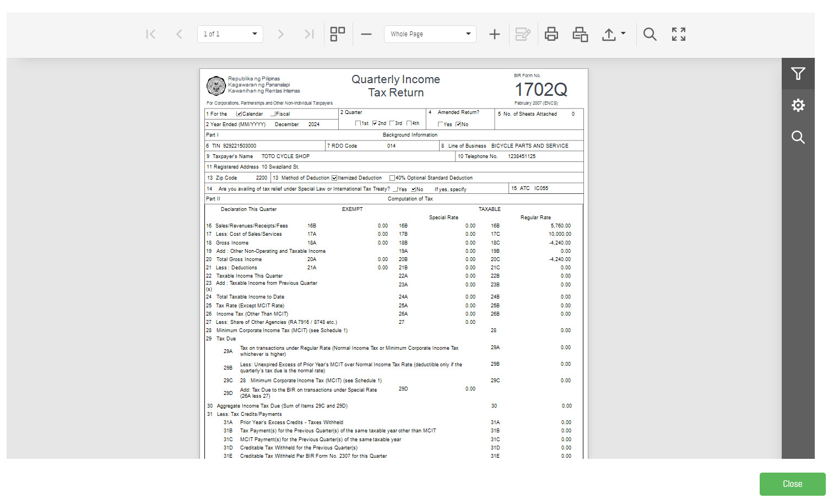828x504 pixels.
Task: Zoom in with plus icon
Action: pos(495,34)
